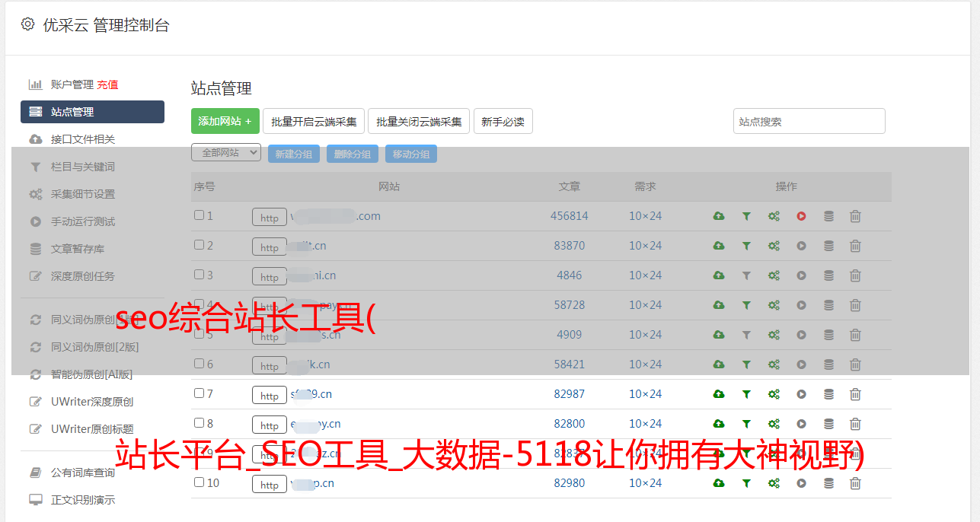980x522 pixels.
Task: Open 手动运行测试 sidebar item
Action: coord(83,221)
